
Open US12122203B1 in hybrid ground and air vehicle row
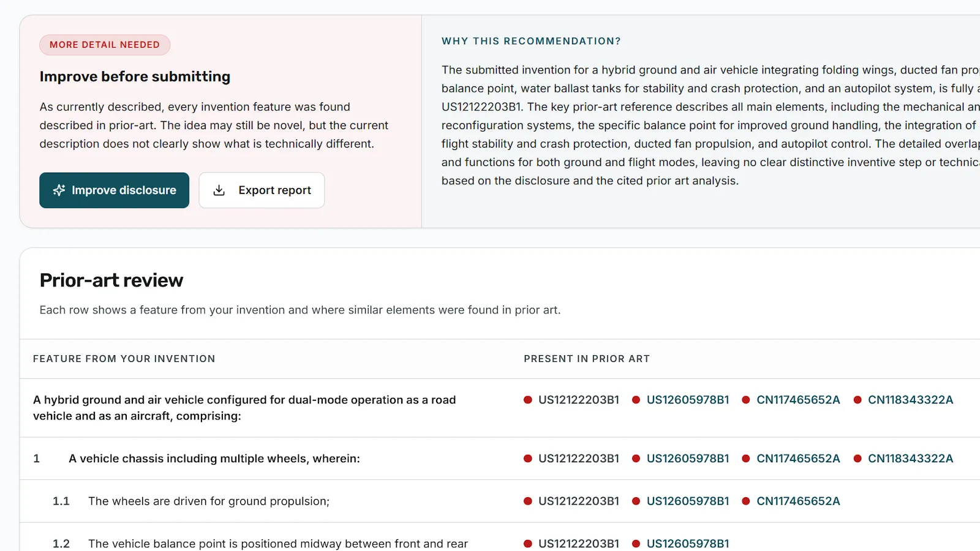tap(578, 400)
